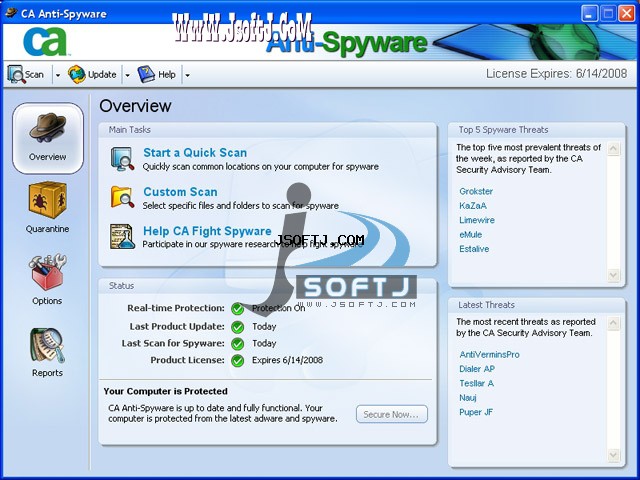Open Help CA Fight Spyware link
This screenshot has height=480, width=640.
click(x=207, y=231)
